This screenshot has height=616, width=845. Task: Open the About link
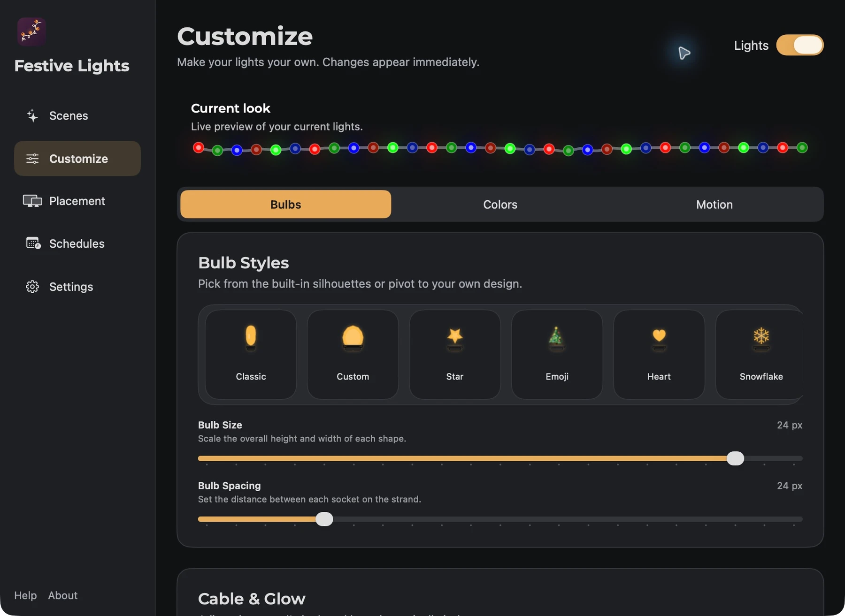coord(63,595)
